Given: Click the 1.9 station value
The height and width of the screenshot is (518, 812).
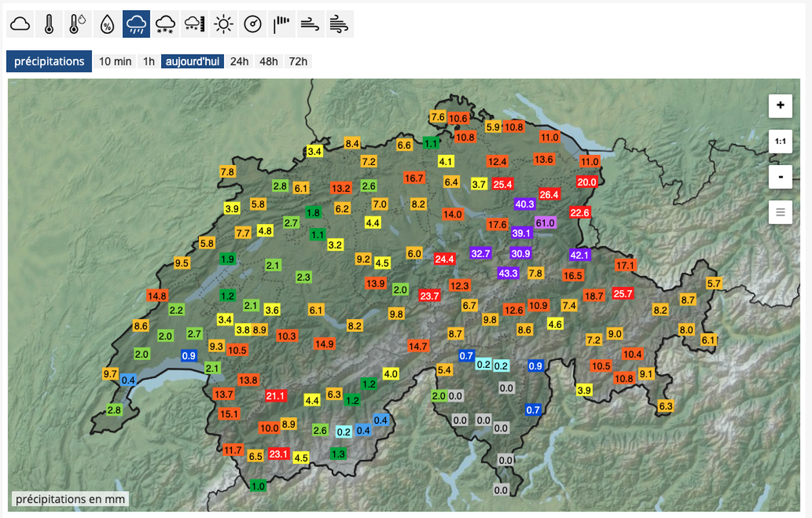Looking at the screenshot, I should (x=228, y=259).
